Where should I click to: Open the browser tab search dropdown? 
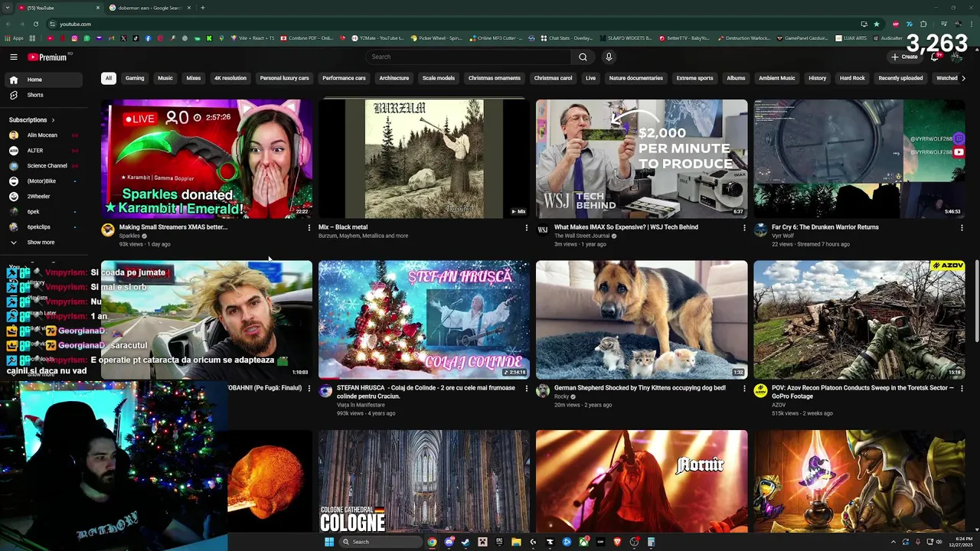point(8,8)
